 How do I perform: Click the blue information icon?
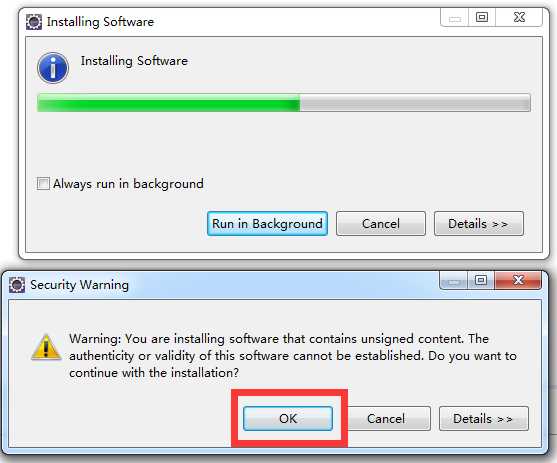coord(53,68)
